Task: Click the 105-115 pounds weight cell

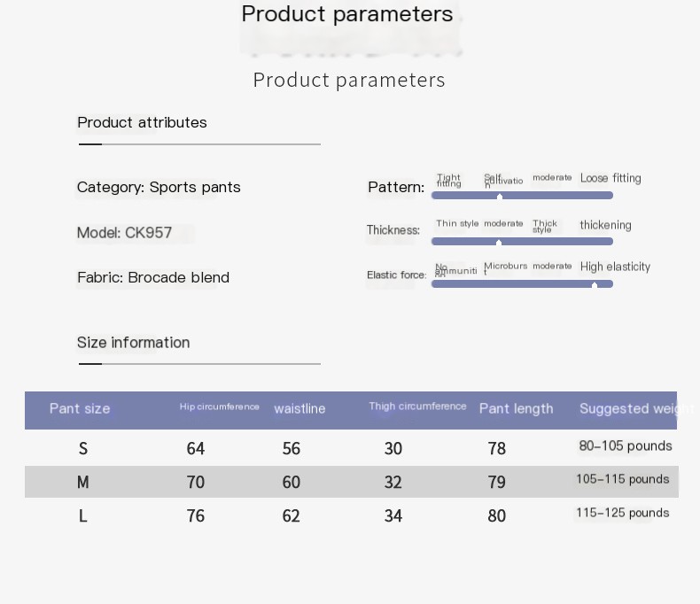Action: (x=622, y=479)
